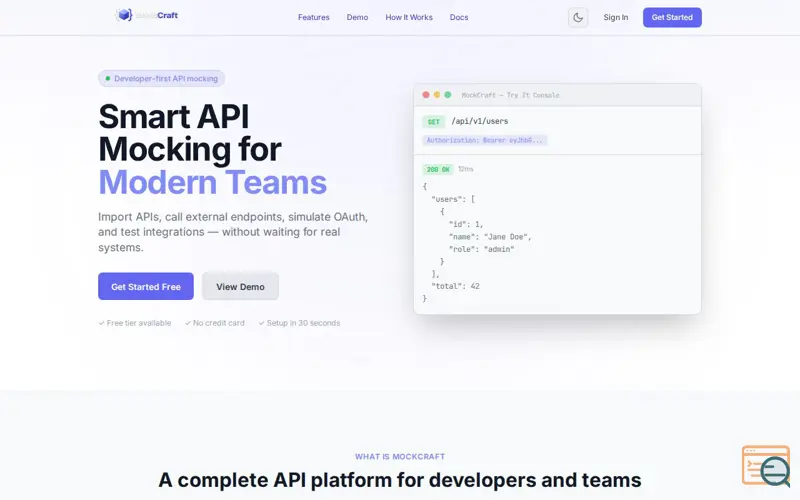Go to How It Works section
Screen dimensions: 800x500
[409, 17]
